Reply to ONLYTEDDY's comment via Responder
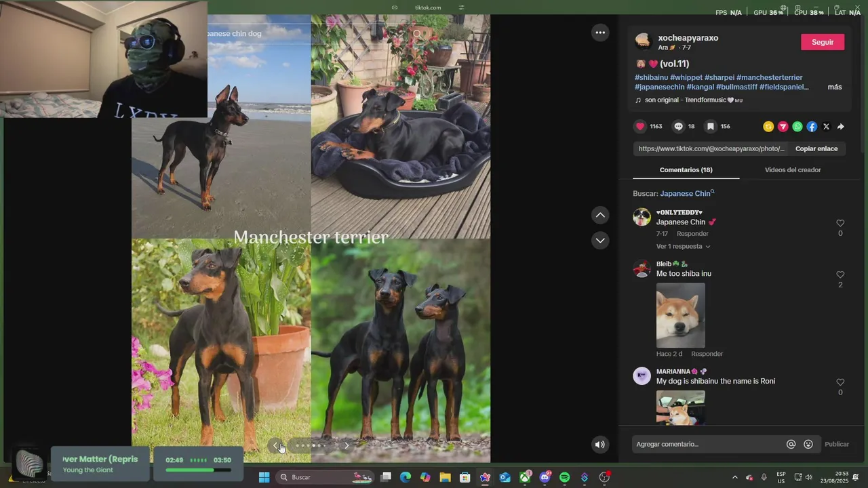Viewport: 868px width, 488px height. point(692,233)
